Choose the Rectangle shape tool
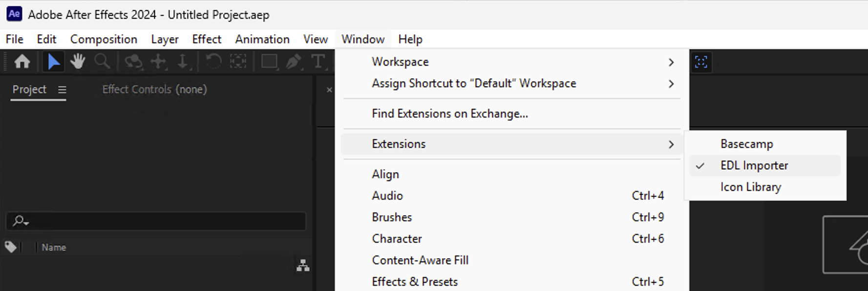The height and width of the screenshot is (291, 868). pos(269,62)
